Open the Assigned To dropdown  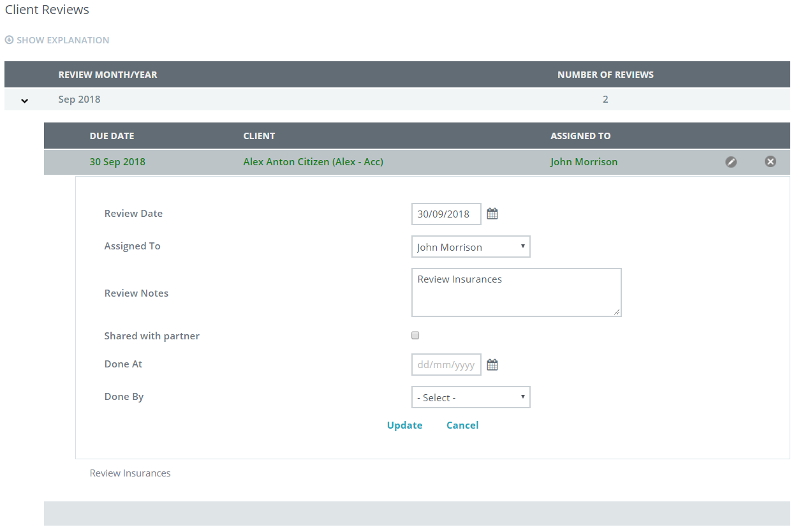tap(471, 247)
